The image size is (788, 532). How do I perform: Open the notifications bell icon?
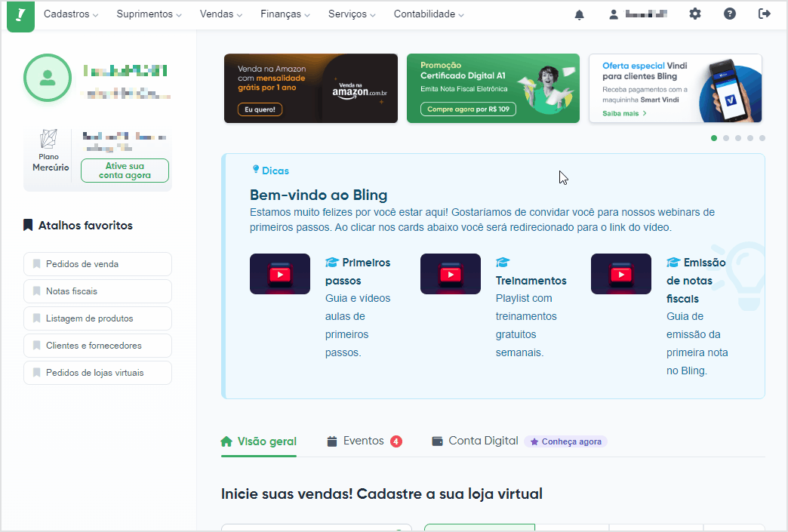(580, 14)
